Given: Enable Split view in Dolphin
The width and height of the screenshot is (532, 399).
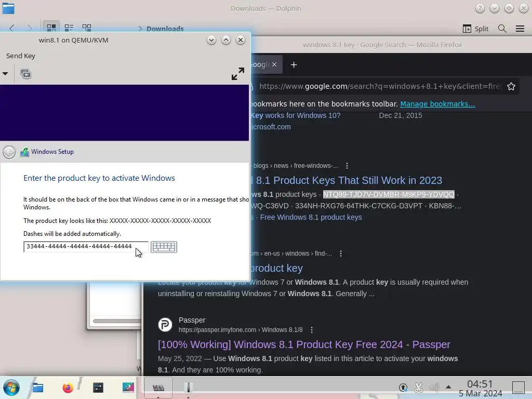Looking at the screenshot, I should pyautogui.click(x=475, y=29).
